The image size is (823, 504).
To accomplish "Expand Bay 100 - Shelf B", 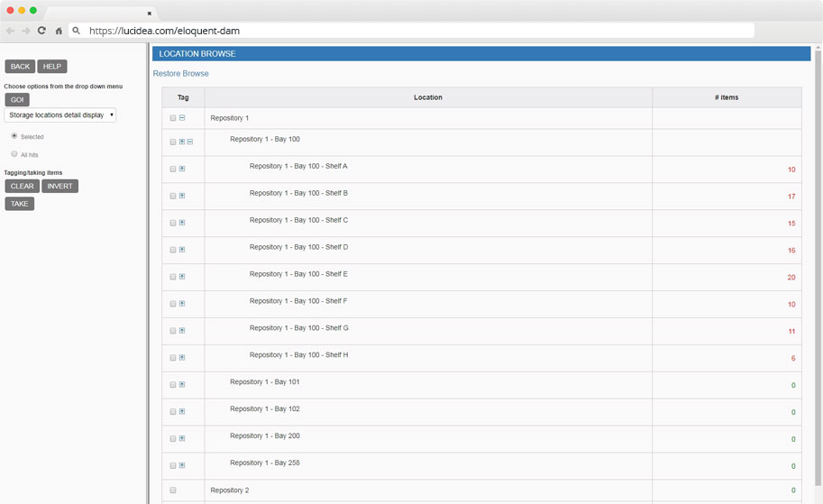I will 182,196.
